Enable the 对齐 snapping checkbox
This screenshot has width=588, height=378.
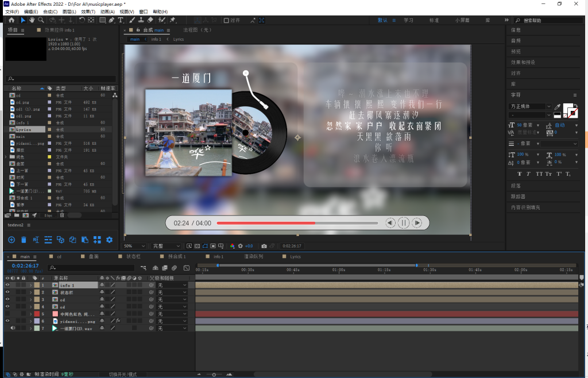[226, 20]
